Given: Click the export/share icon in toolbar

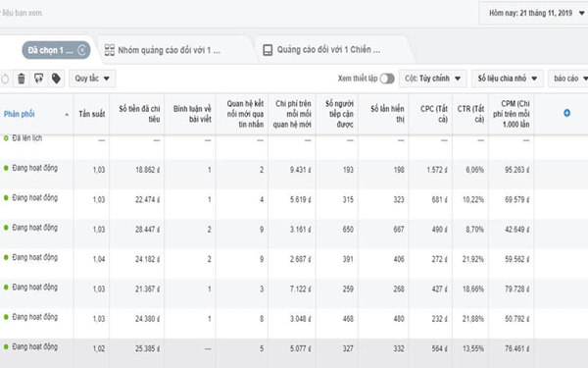Looking at the screenshot, I should (38, 79).
